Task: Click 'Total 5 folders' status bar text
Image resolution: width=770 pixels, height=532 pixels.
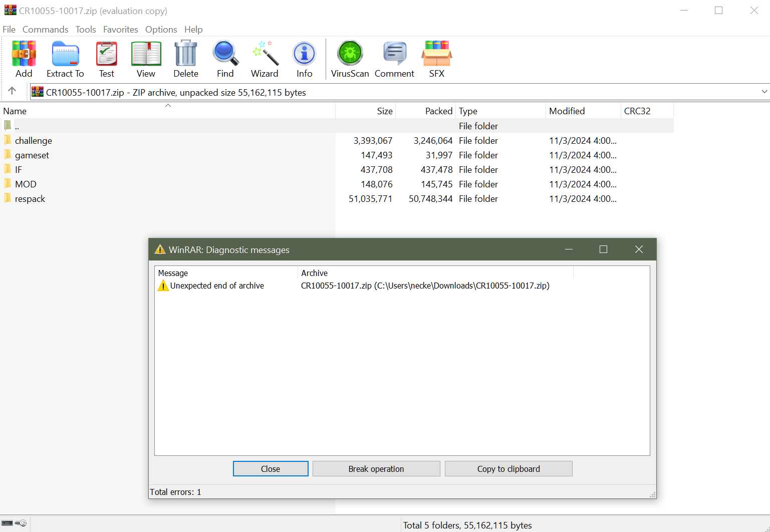Action: coord(467,525)
